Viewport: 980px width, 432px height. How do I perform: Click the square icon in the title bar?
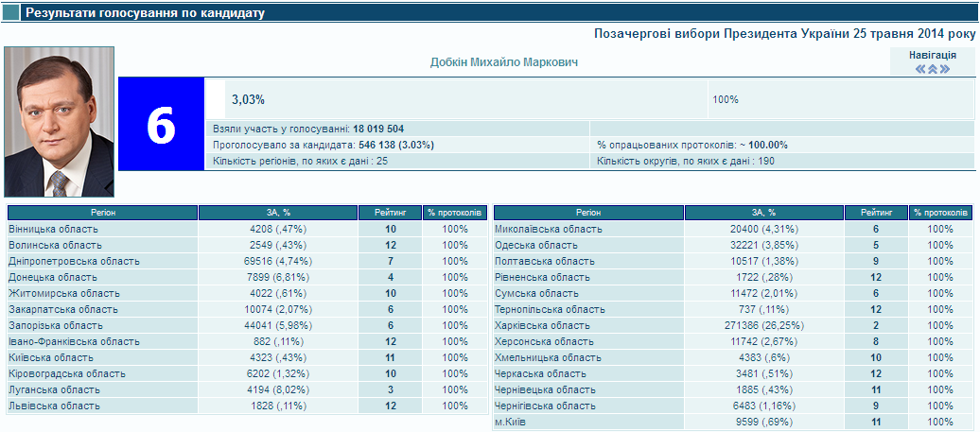11,13
